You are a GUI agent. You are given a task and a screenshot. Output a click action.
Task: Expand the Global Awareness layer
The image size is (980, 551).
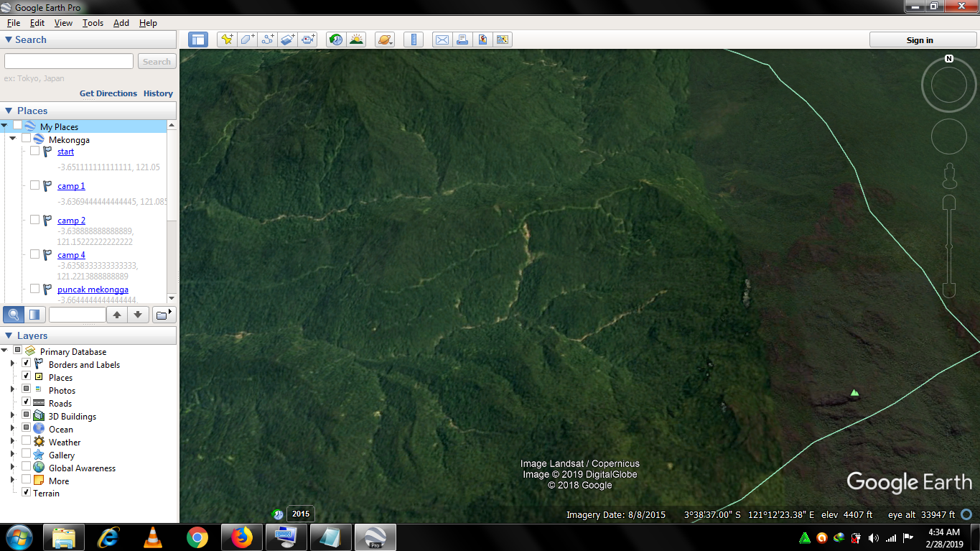click(x=12, y=468)
